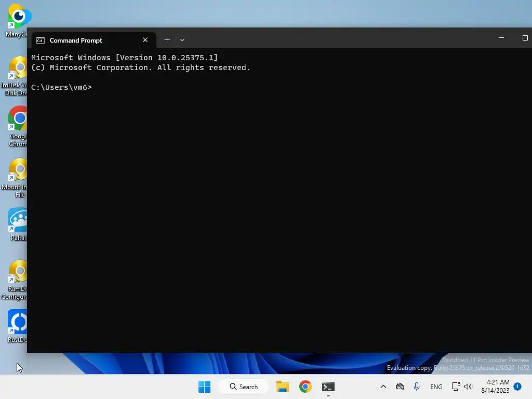
Task: Show hidden system tray icons
Action: pos(383,387)
